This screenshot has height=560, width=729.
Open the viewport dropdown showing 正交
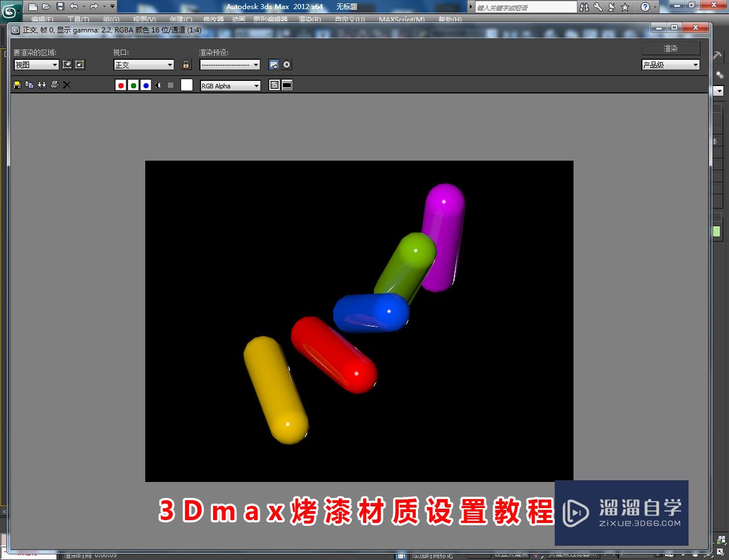(x=144, y=65)
